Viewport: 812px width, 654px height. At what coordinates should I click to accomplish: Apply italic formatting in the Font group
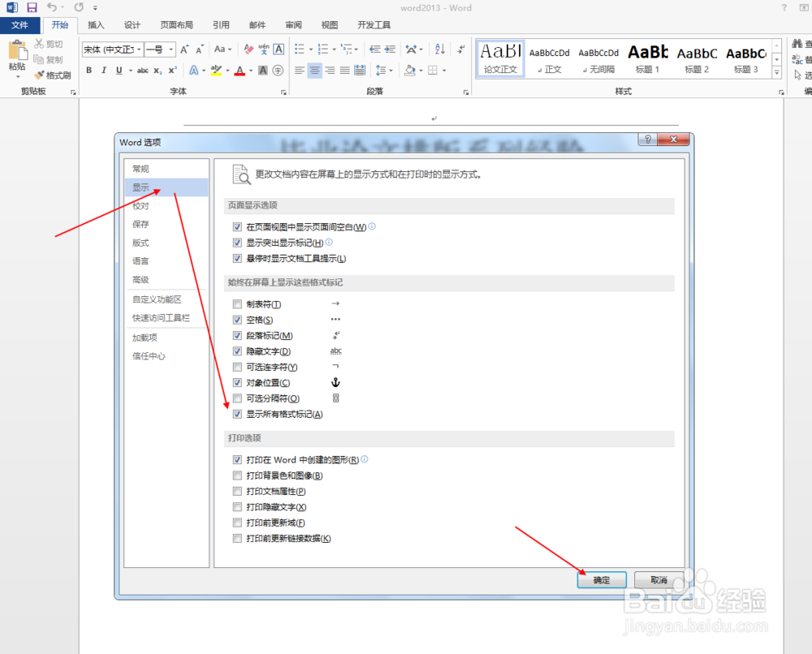click(x=102, y=71)
